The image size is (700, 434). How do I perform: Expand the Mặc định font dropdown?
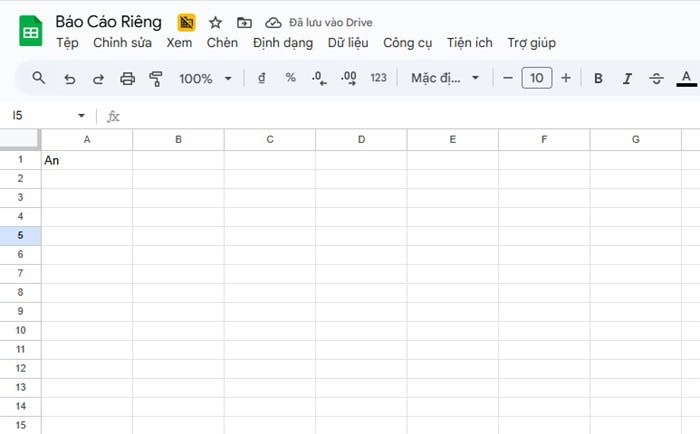tap(446, 78)
